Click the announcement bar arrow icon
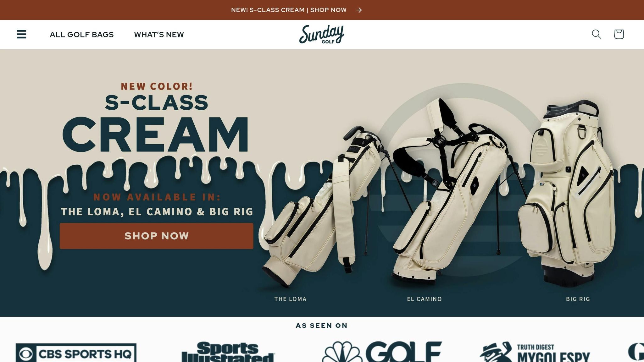This screenshot has height=362, width=644. pos(359,10)
